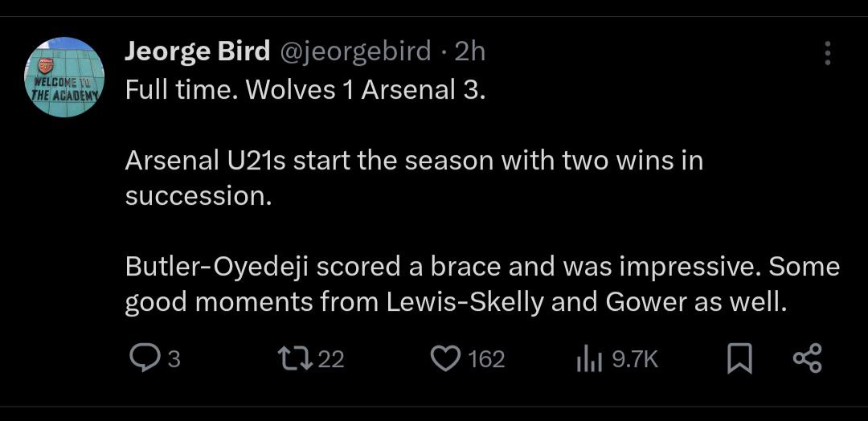Click the @jeorgebird handle
The image size is (868, 421).
[354, 51]
